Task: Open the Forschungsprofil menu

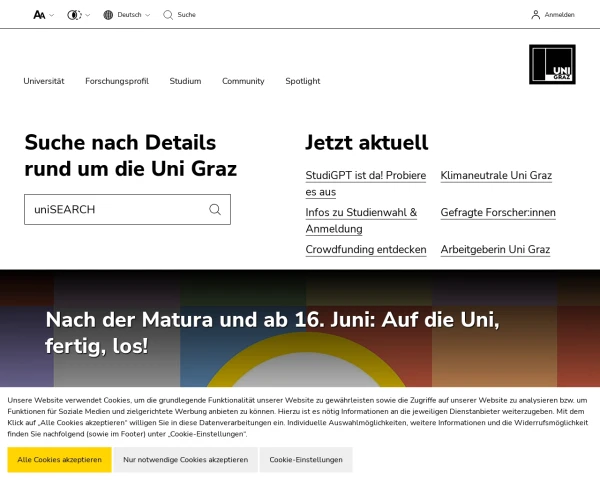Action: coord(117,81)
